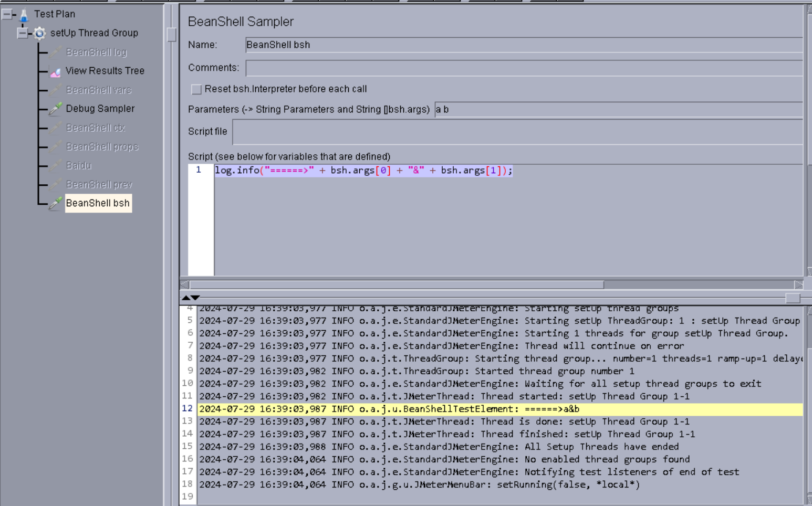Click the disabled Baidu sampler icon
The width and height of the screenshot is (812, 506).
pyautogui.click(x=55, y=166)
